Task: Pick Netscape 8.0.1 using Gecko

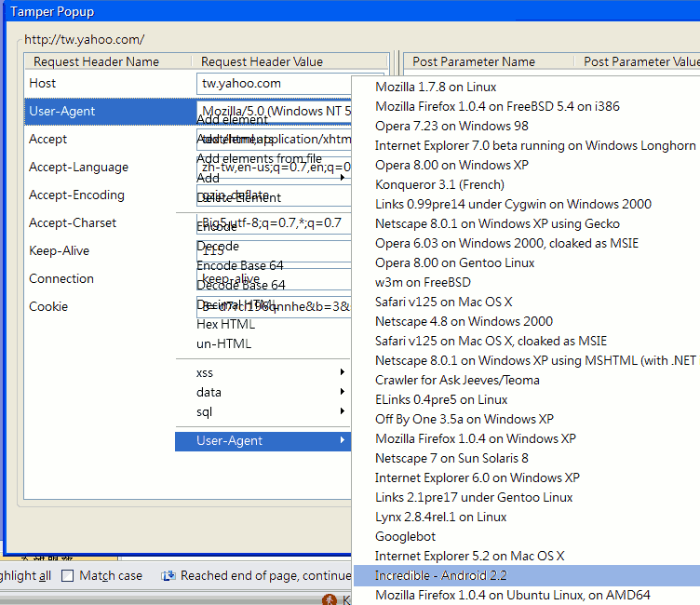Action: coord(497,223)
